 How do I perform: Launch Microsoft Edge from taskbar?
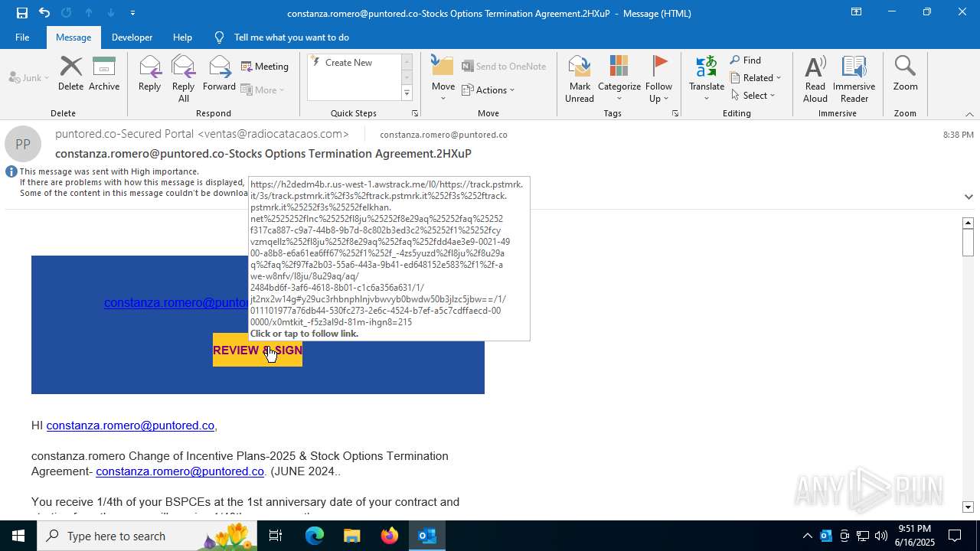tap(315, 536)
